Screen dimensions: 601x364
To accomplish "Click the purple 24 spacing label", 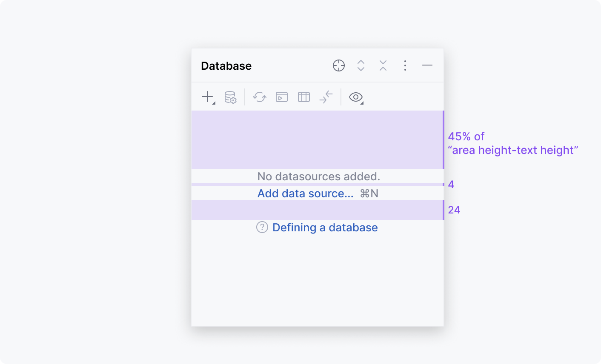I will pyautogui.click(x=454, y=210).
